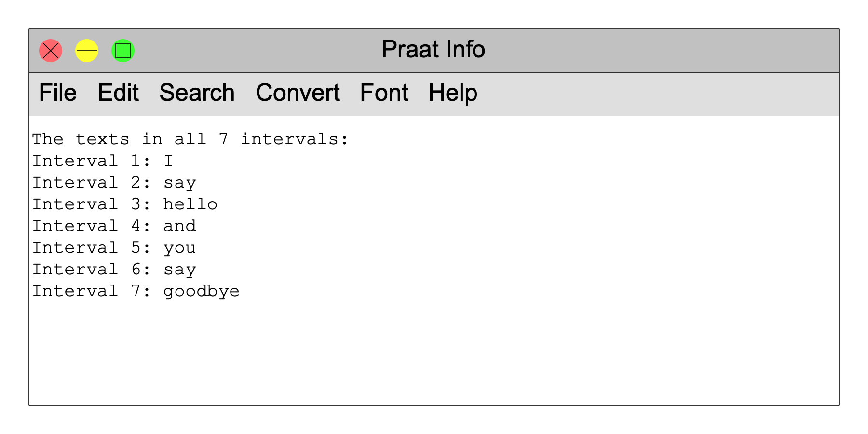Image resolution: width=868 pixels, height=434 pixels.
Task: Open the Search menu
Action: tap(197, 93)
